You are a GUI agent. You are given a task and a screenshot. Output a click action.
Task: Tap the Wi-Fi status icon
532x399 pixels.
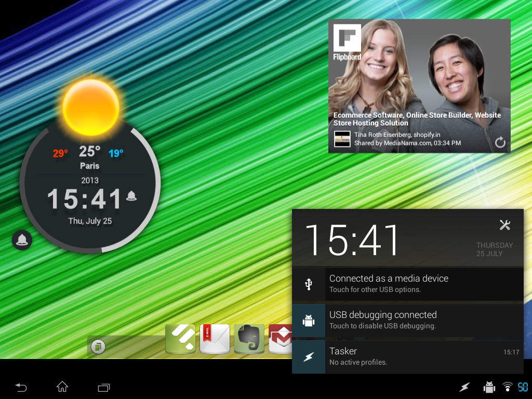coord(508,387)
